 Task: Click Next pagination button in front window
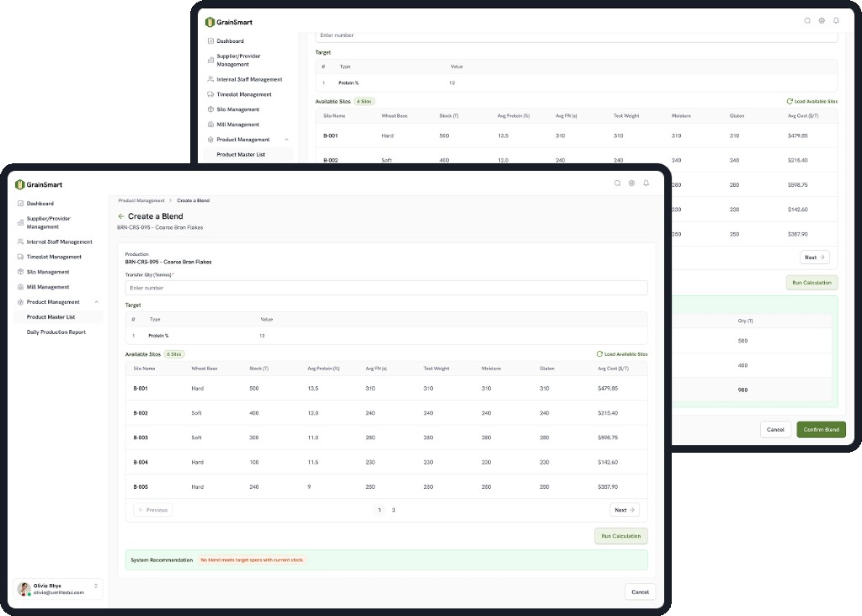click(625, 510)
